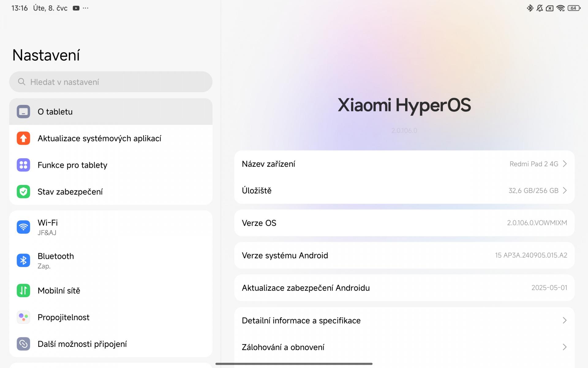Tap the 15 AP3A.240905.015.A2 value
This screenshot has width=588, height=368.
tap(531, 255)
